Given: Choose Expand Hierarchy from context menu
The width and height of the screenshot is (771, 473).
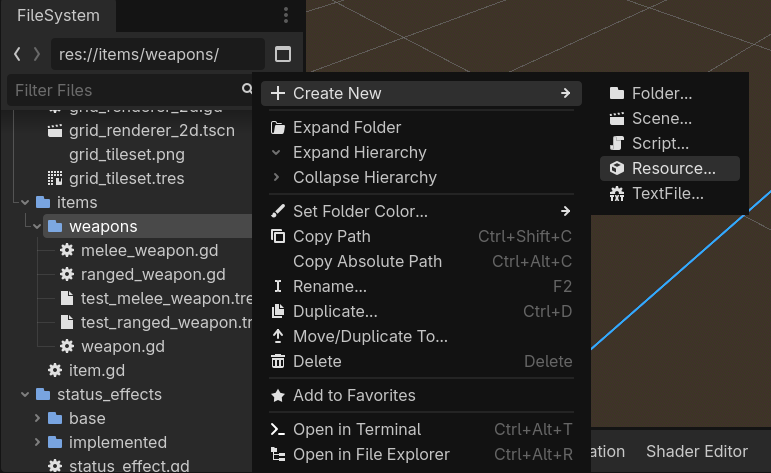Looking at the screenshot, I should tap(421, 152).
